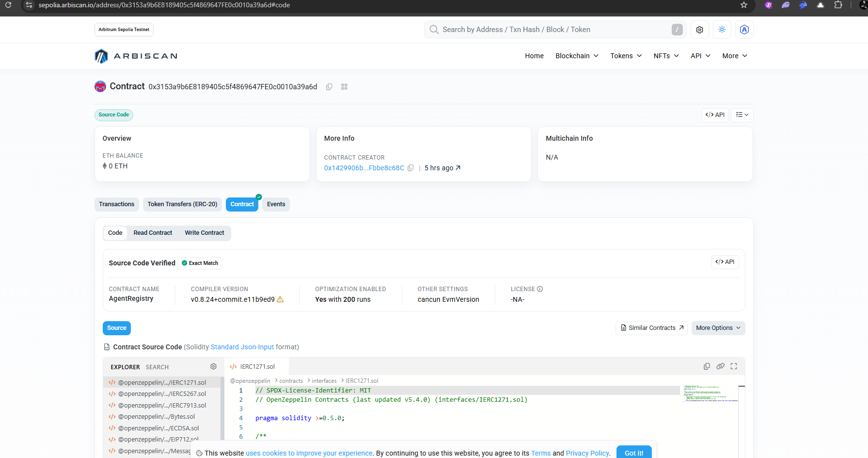Click the browser address bar URL
868x458 pixels.
click(164, 5)
